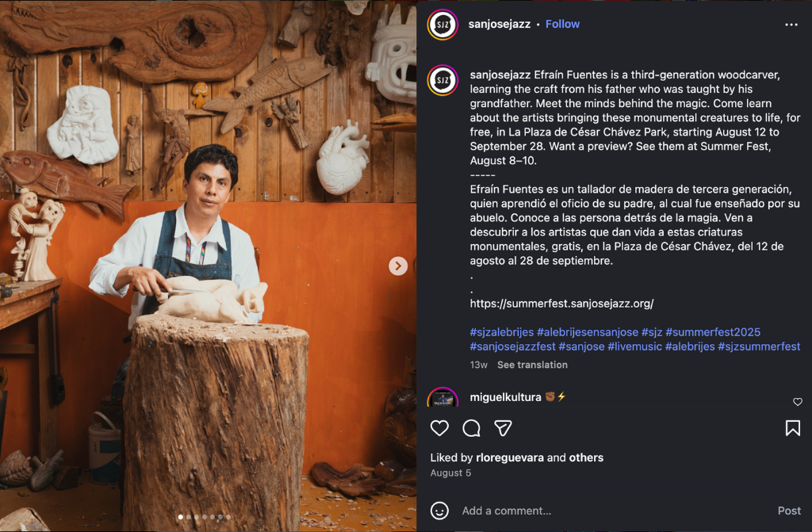Image resolution: width=812 pixels, height=532 pixels.
Task: Open emoji picker in comment box
Action: [x=439, y=511]
